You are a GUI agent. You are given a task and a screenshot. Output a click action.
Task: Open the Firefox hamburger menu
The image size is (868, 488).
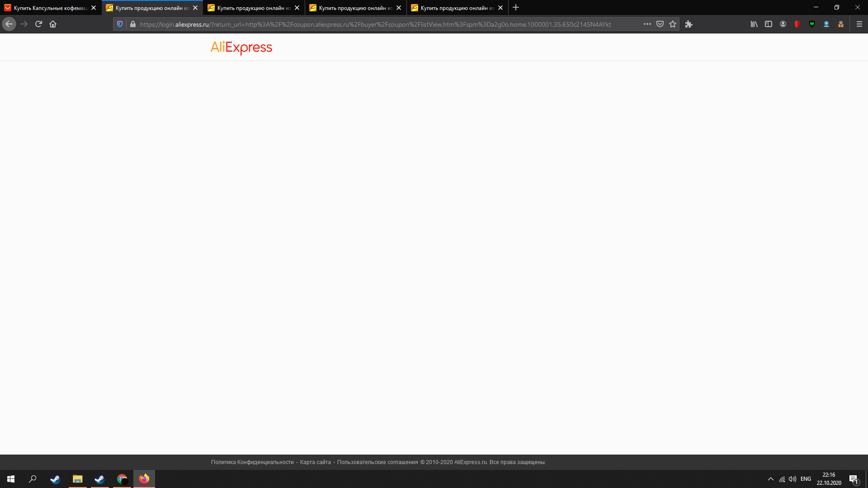(x=859, y=24)
